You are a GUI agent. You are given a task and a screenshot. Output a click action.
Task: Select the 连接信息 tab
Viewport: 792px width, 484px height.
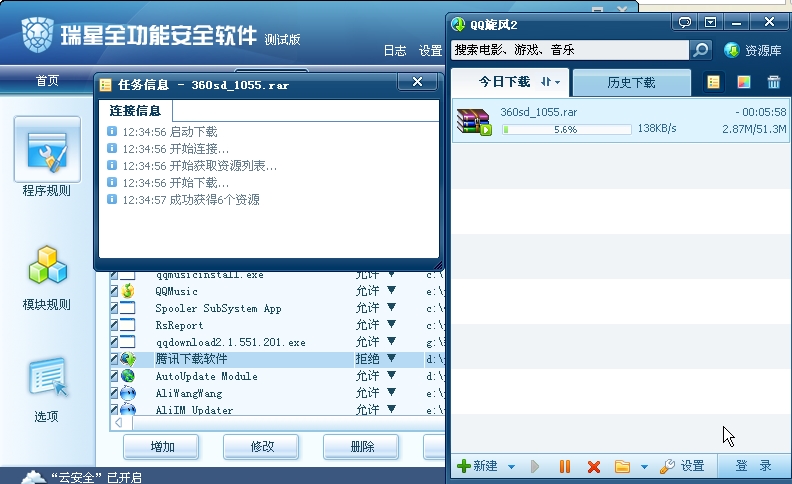(x=135, y=111)
